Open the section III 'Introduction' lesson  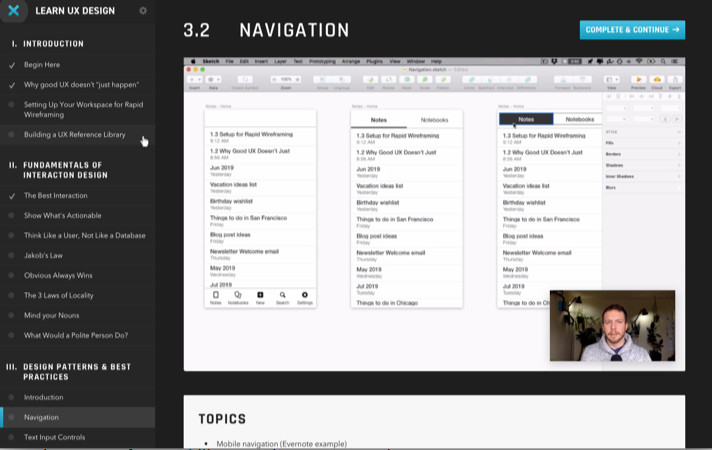pos(77,397)
